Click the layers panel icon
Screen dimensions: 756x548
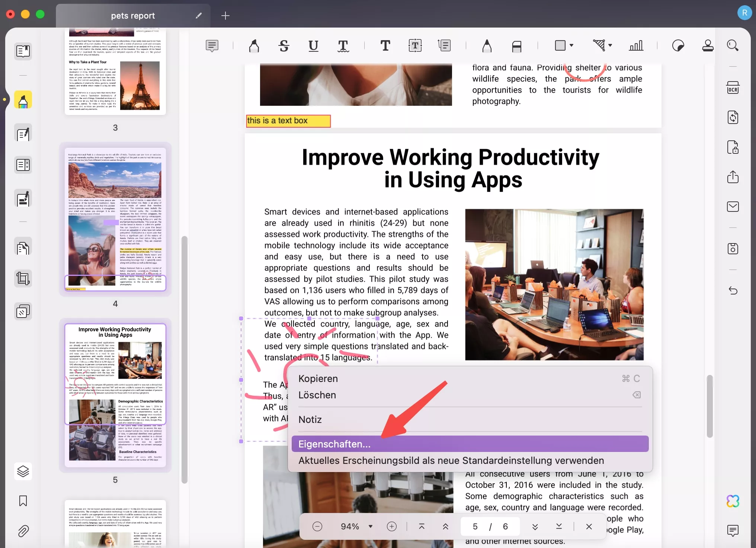pyautogui.click(x=23, y=471)
